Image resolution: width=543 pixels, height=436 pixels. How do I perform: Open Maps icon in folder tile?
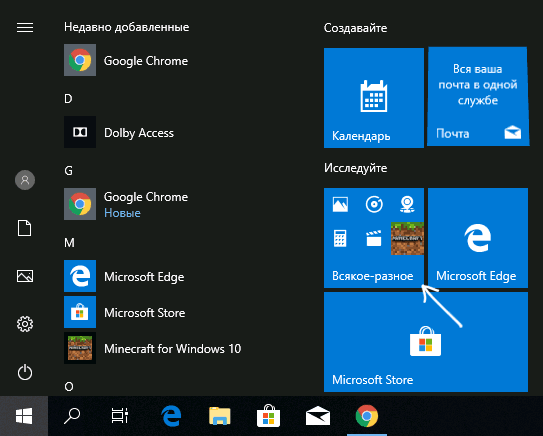[407, 204]
